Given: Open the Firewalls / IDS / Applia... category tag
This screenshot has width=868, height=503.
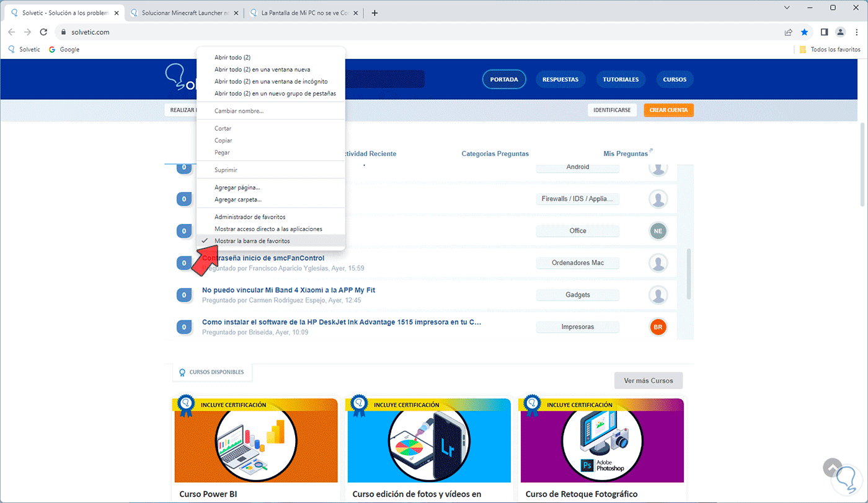Looking at the screenshot, I should coord(578,199).
